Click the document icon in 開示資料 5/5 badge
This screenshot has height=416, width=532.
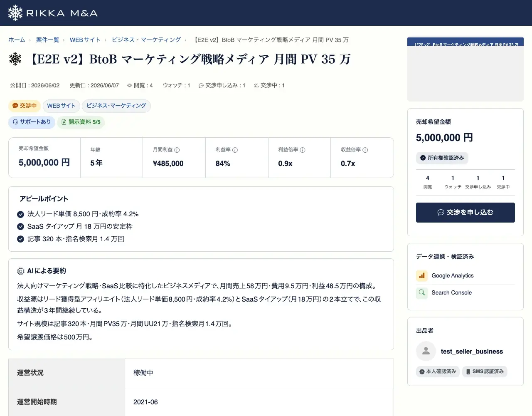tap(64, 122)
